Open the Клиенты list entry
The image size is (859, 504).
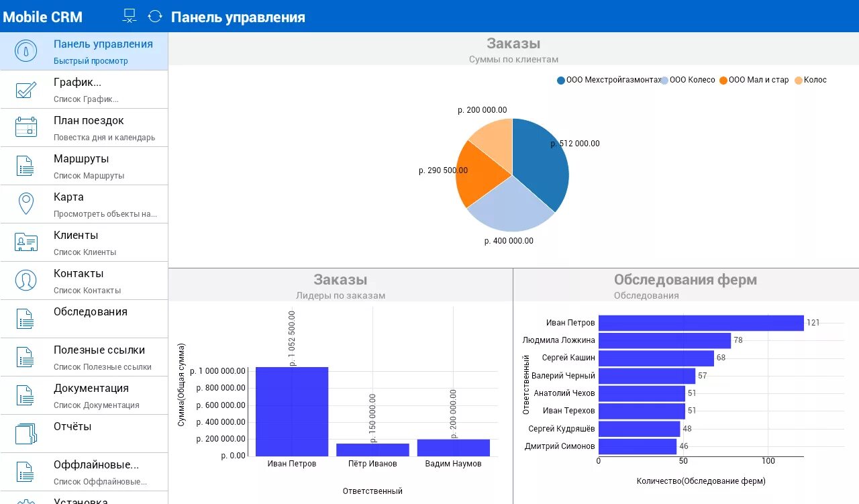pyautogui.click(x=84, y=242)
